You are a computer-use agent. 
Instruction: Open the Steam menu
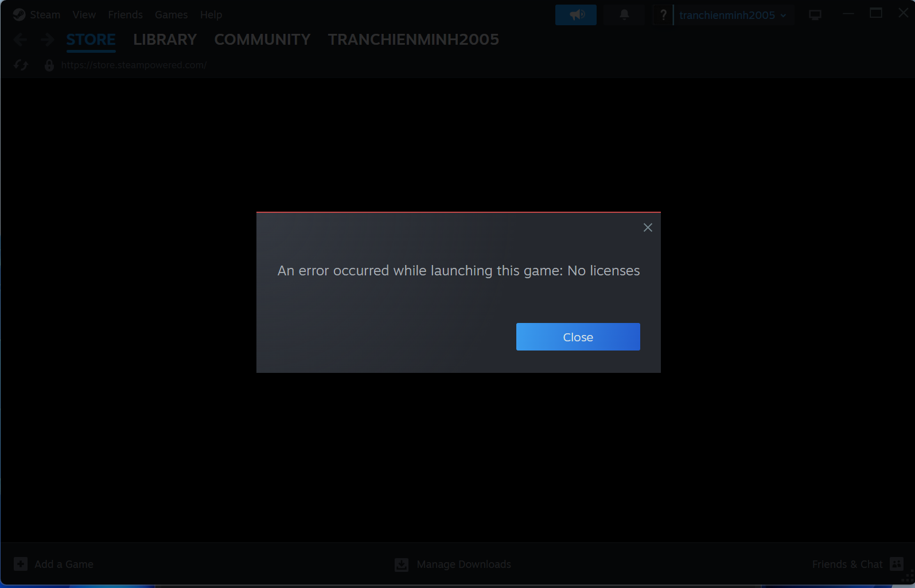tap(45, 15)
